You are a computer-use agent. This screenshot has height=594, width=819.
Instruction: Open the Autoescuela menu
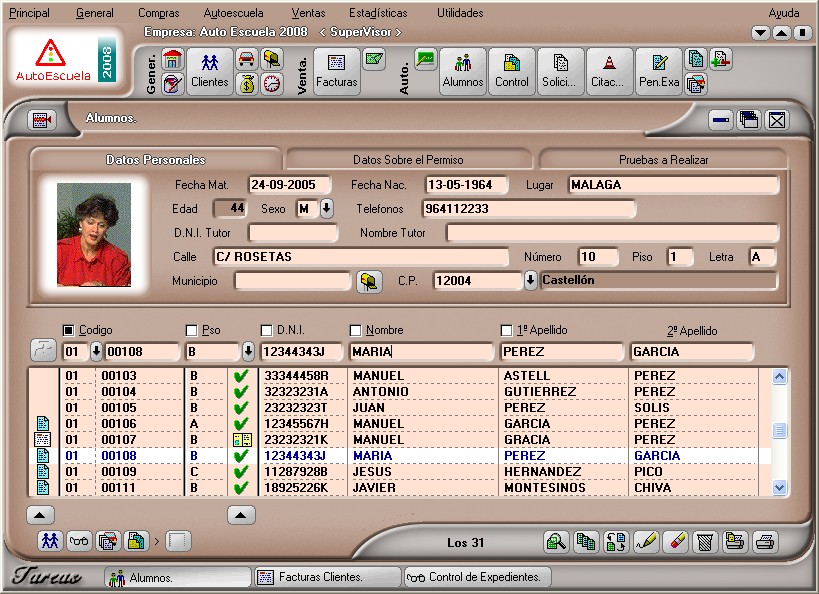pos(233,13)
